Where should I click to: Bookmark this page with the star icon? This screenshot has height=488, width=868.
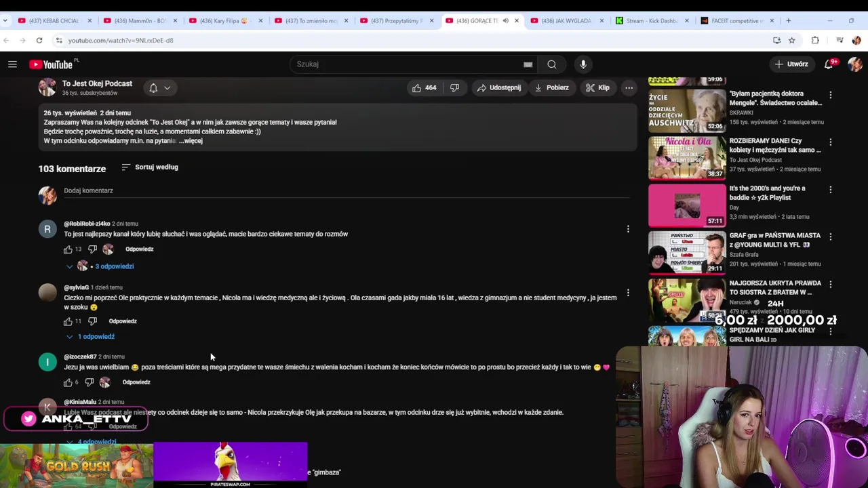[791, 40]
